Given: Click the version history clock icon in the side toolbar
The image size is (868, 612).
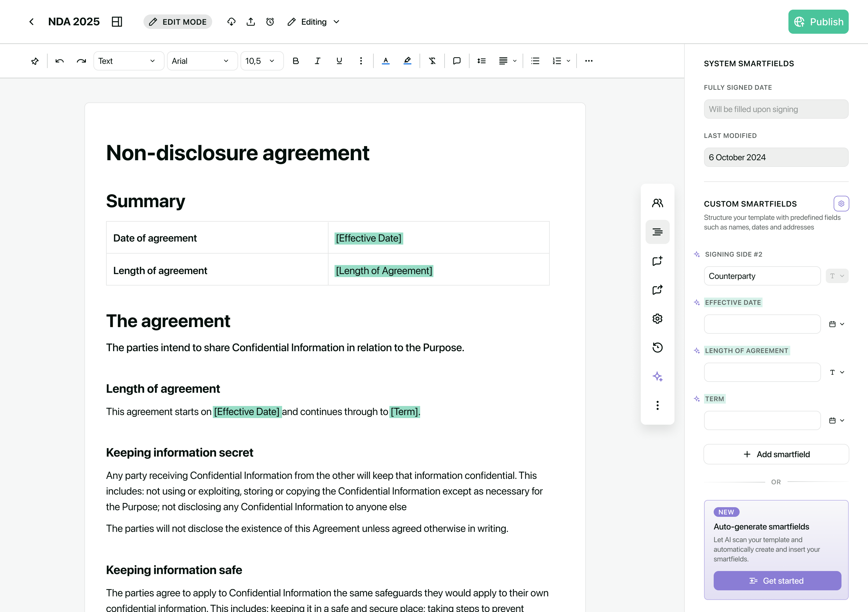Looking at the screenshot, I should pos(657,347).
